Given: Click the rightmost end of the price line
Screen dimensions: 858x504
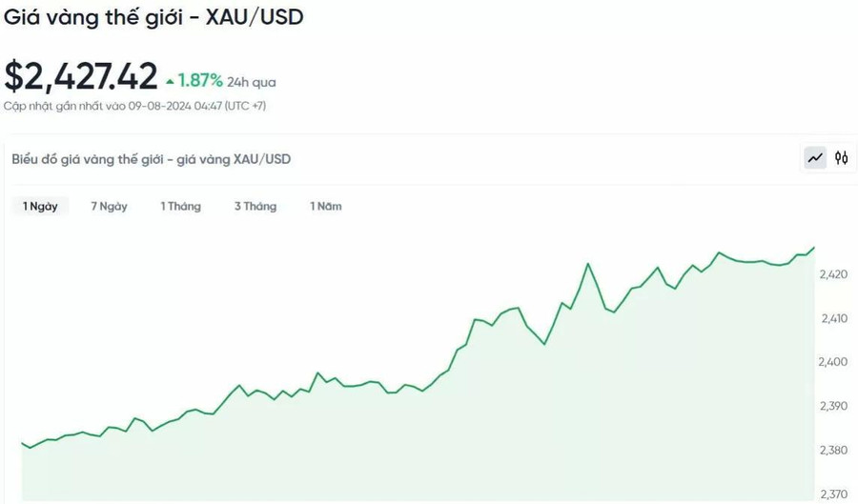Looking at the screenshot, I should pyautogui.click(x=814, y=248).
